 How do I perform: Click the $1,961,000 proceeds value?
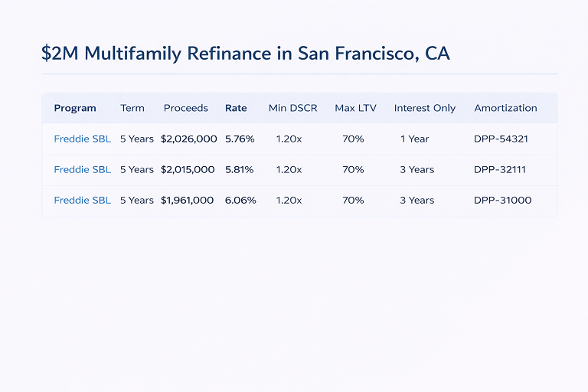tap(188, 201)
